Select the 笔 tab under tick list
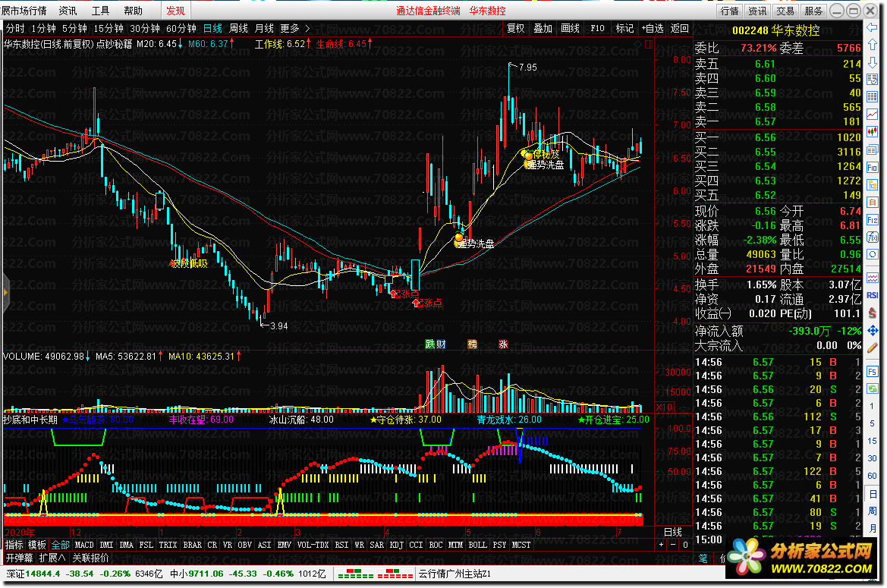Image resolution: width=887 pixels, height=588 pixels. [703, 558]
